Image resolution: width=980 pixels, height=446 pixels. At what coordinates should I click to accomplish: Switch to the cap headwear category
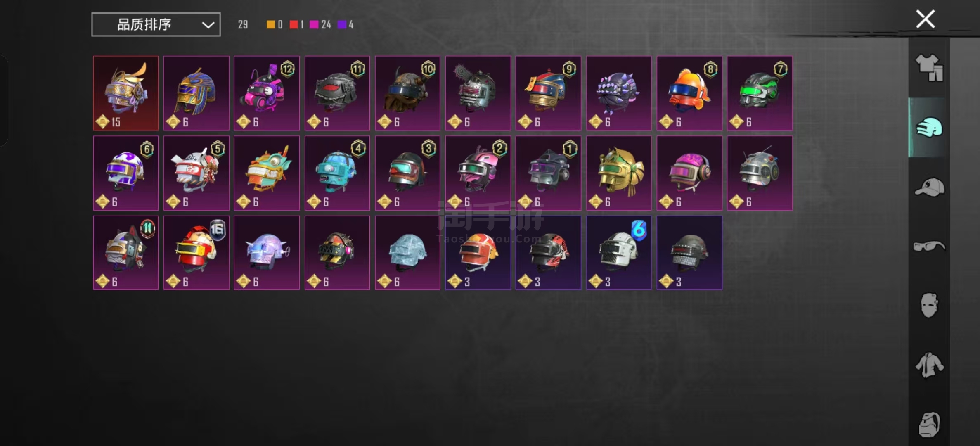pos(929,187)
